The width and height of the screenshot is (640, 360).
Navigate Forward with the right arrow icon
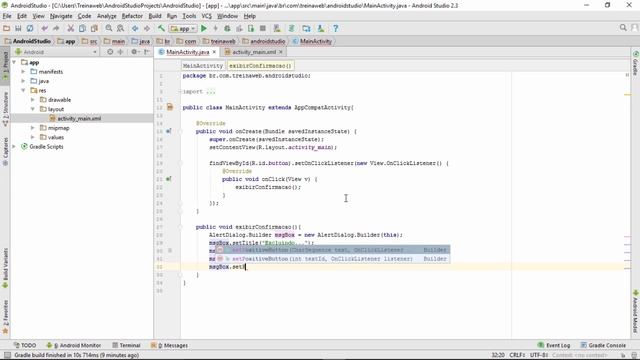(147, 28)
